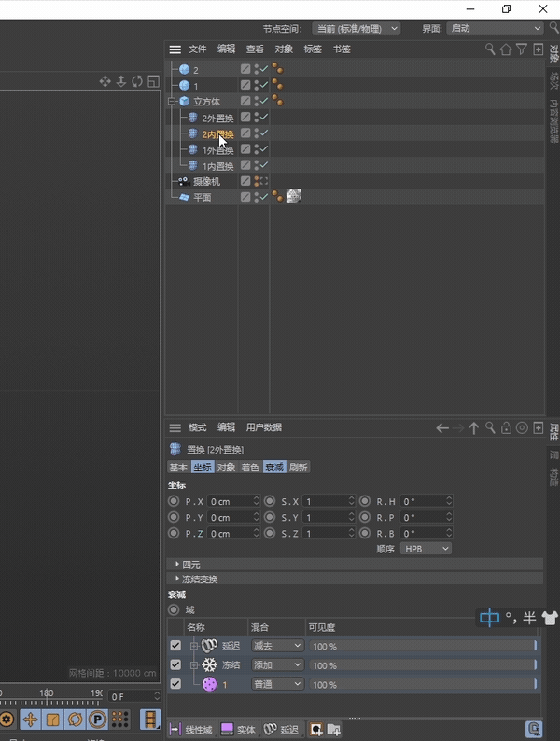This screenshot has width=560, height=741.
Task: Click the Attribute Manager search icon
Action: (x=490, y=428)
